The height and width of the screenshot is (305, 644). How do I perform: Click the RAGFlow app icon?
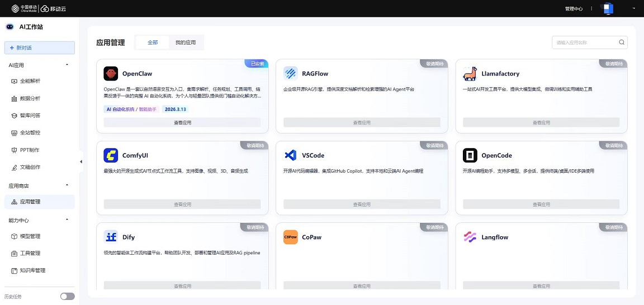pyautogui.click(x=291, y=74)
